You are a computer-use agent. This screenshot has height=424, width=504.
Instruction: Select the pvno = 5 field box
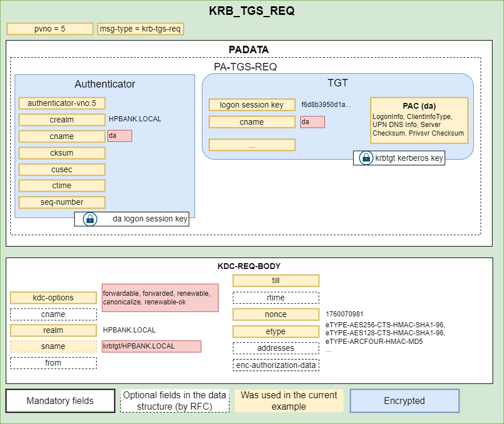(x=50, y=29)
